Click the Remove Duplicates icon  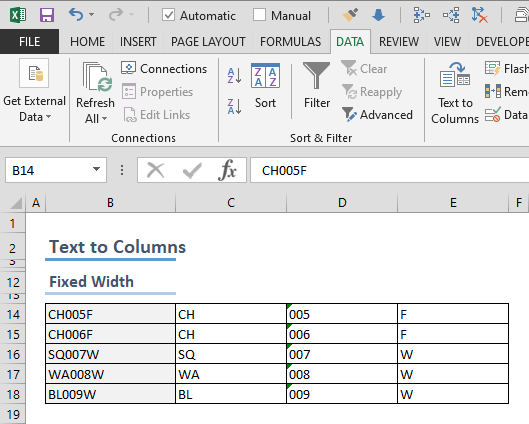[x=493, y=91]
